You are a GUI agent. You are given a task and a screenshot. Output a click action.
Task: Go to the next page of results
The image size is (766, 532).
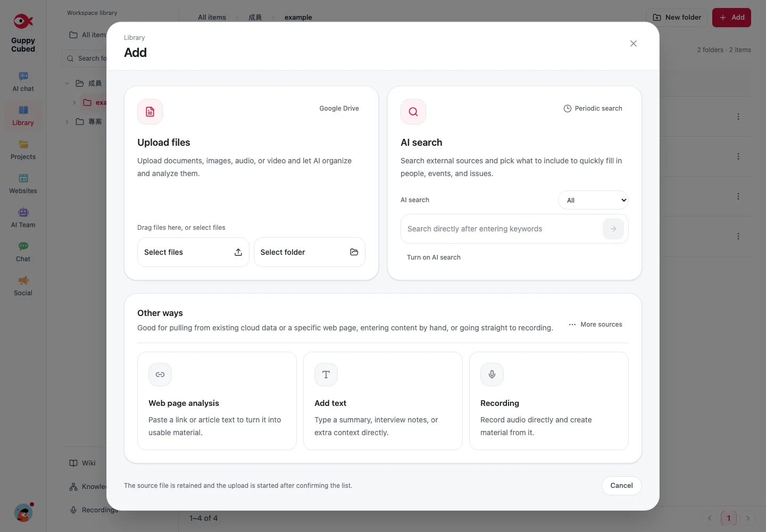coord(747,518)
